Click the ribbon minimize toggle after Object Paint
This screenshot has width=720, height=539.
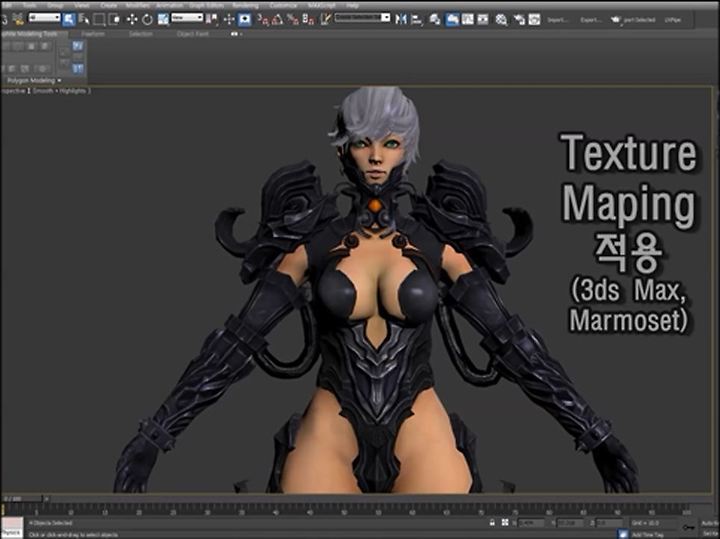pyautogui.click(x=236, y=34)
